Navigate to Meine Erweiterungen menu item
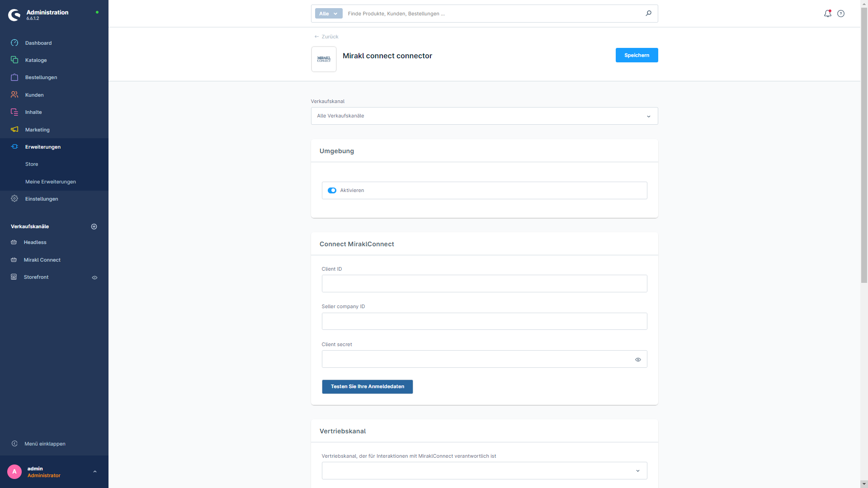Screen dimensions: 868x488 (x=50, y=182)
